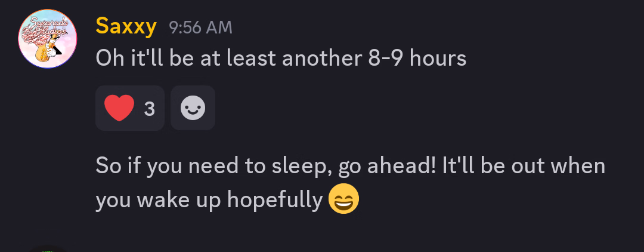
Task: Click the heart emoji inside the reaction pill
Action: pyautogui.click(x=119, y=108)
